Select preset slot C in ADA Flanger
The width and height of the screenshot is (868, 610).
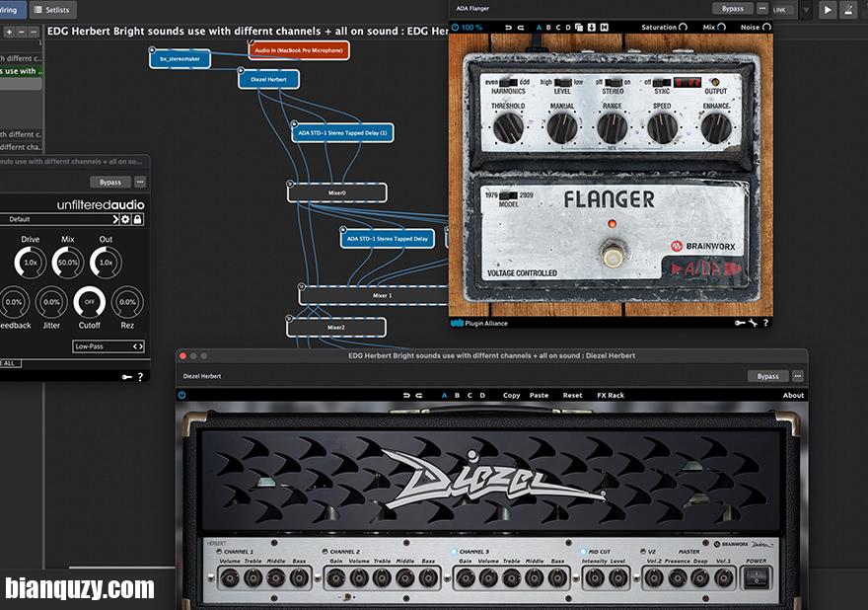(x=558, y=28)
